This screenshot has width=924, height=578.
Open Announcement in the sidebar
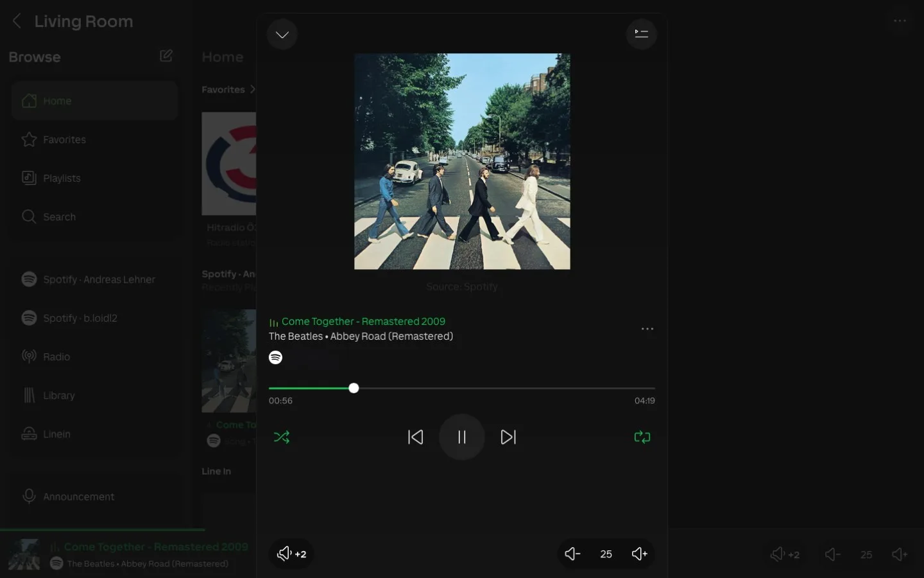pos(94,496)
